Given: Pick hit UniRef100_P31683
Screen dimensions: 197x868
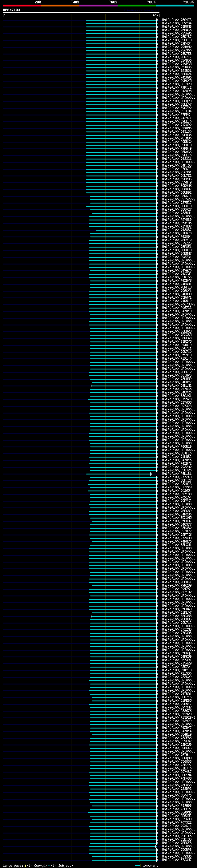Looking at the screenshot, I should pyautogui.click(x=177, y=819).
